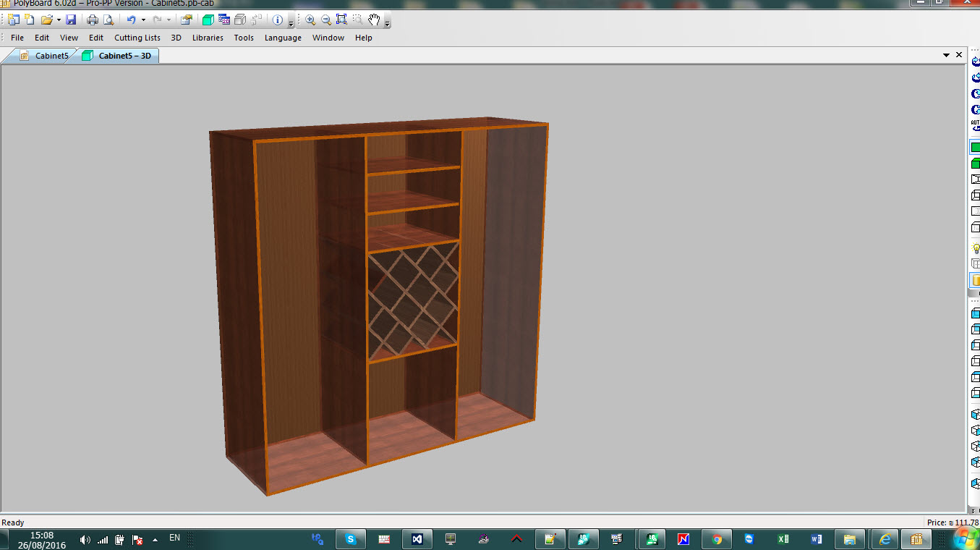Toggle the light bulb lighting icon
The height and width of the screenshot is (550, 980).
click(975, 248)
